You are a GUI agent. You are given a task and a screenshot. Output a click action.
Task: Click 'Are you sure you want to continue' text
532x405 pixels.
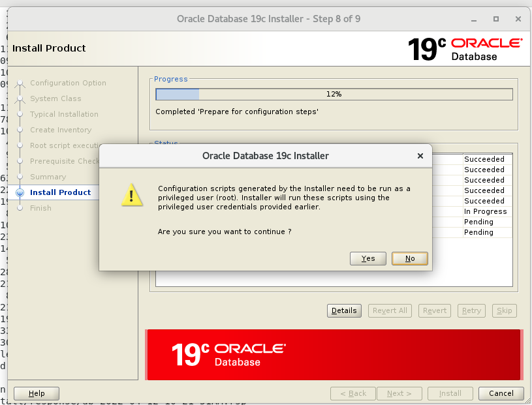(x=225, y=232)
